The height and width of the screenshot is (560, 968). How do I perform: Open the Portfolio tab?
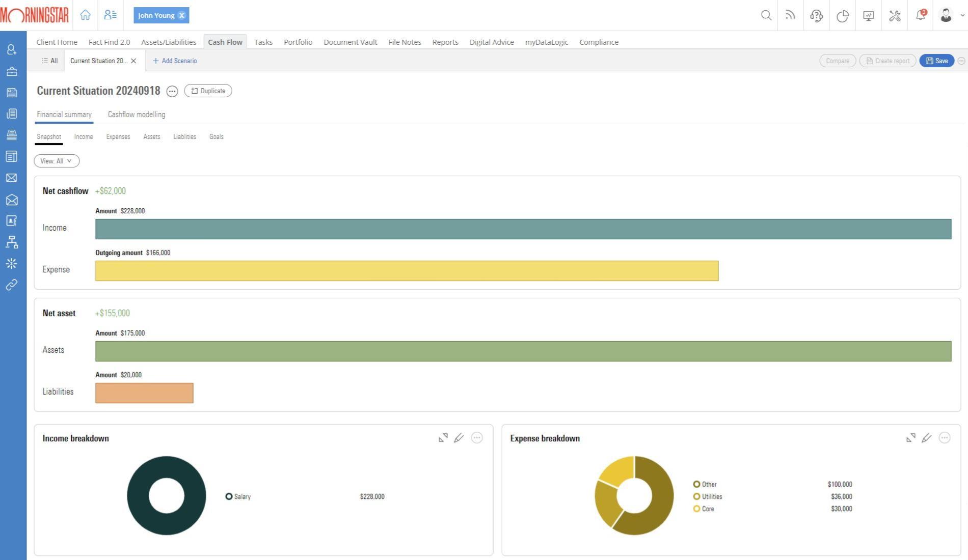[298, 42]
